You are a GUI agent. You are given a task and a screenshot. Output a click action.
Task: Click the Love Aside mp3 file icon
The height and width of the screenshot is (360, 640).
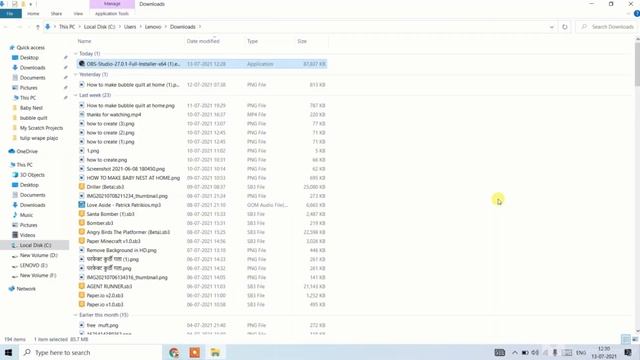pos(82,205)
